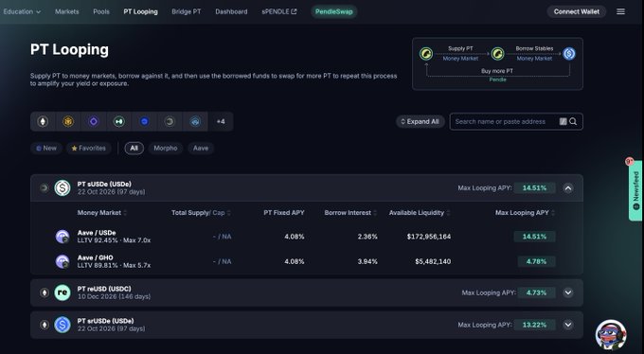Sort by Total Supply / Cap column
The height and width of the screenshot is (354, 644).
coord(201,213)
